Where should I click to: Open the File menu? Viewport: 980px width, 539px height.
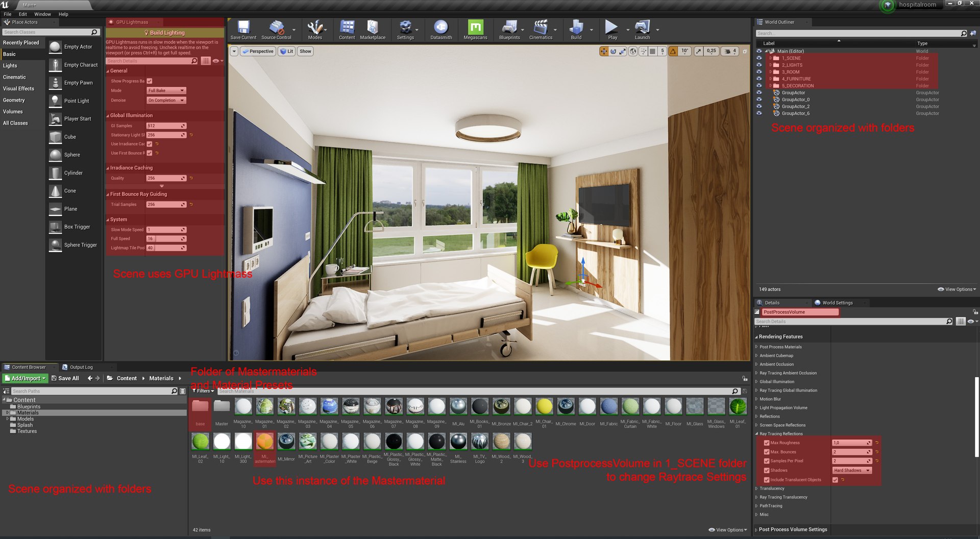point(8,14)
